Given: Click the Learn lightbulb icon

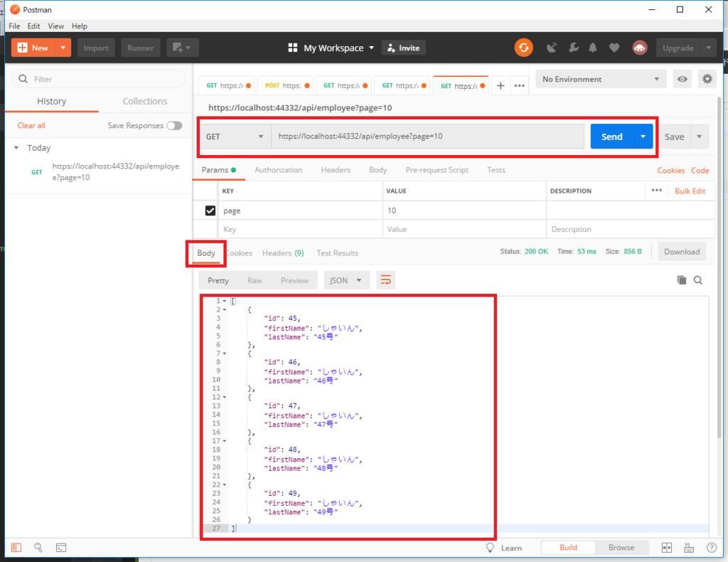Looking at the screenshot, I should (491, 548).
